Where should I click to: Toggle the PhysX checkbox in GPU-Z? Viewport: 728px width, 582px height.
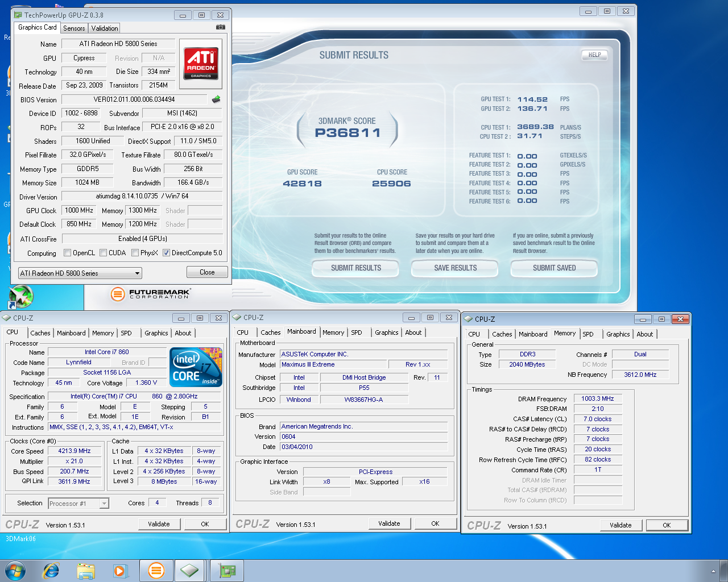135,253
